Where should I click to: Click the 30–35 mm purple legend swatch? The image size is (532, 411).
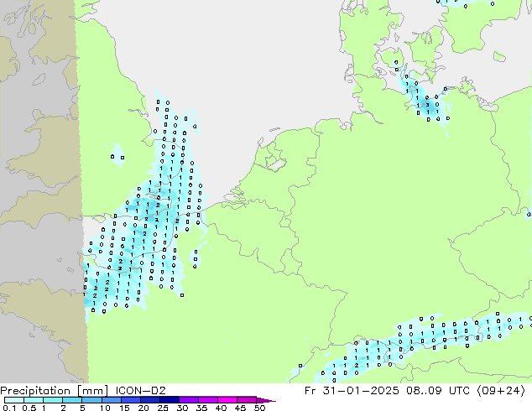pyautogui.click(x=188, y=400)
